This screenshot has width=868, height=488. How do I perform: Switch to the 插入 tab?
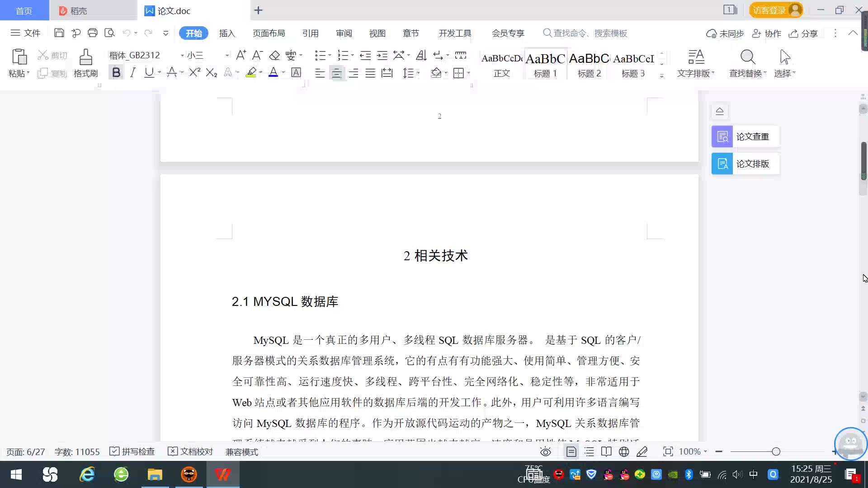(227, 33)
